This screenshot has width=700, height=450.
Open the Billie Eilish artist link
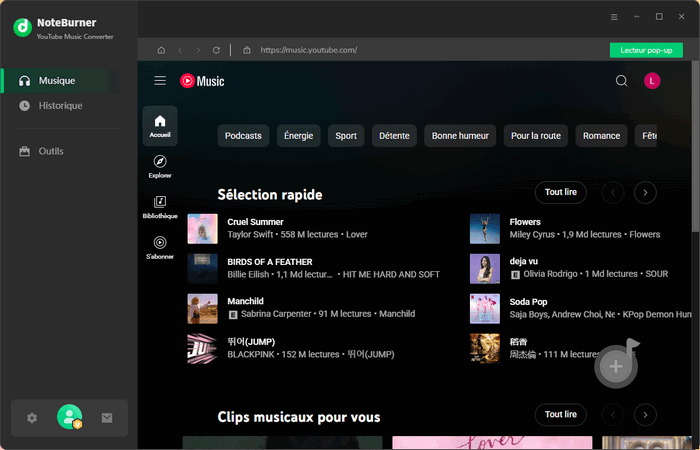pos(248,275)
